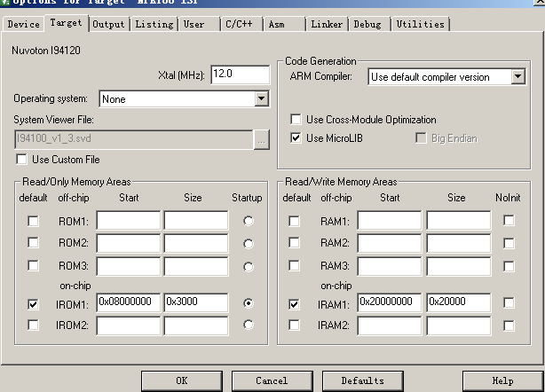Viewport: 545px width, 392px height.
Task: Check the ROM1 default checkbox
Action: click(33, 221)
